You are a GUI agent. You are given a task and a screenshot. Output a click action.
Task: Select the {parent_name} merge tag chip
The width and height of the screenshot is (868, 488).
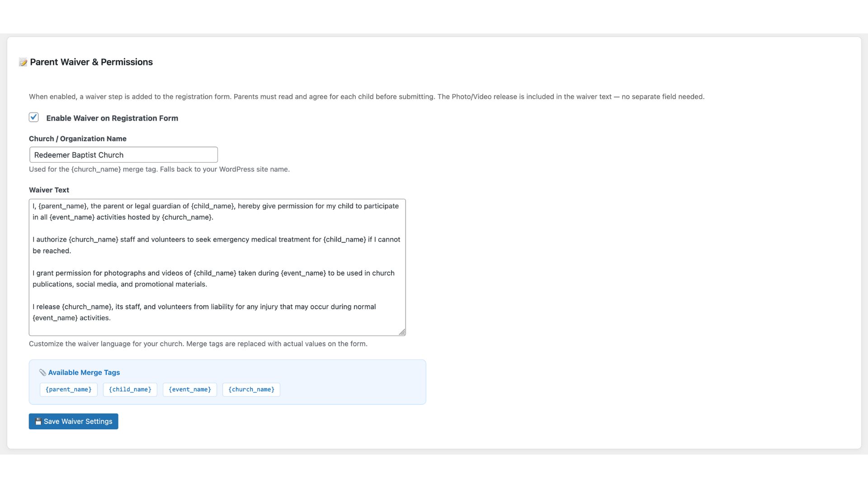click(x=69, y=389)
